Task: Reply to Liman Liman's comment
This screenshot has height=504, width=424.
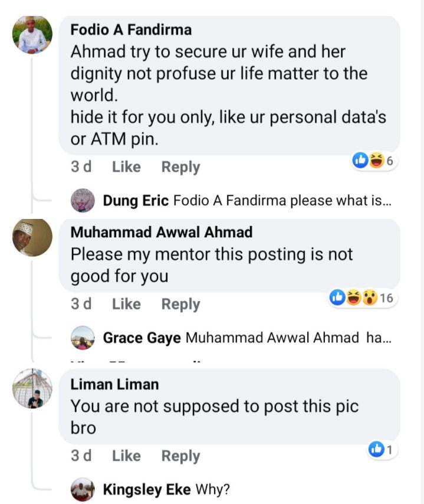Action: [x=180, y=456]
